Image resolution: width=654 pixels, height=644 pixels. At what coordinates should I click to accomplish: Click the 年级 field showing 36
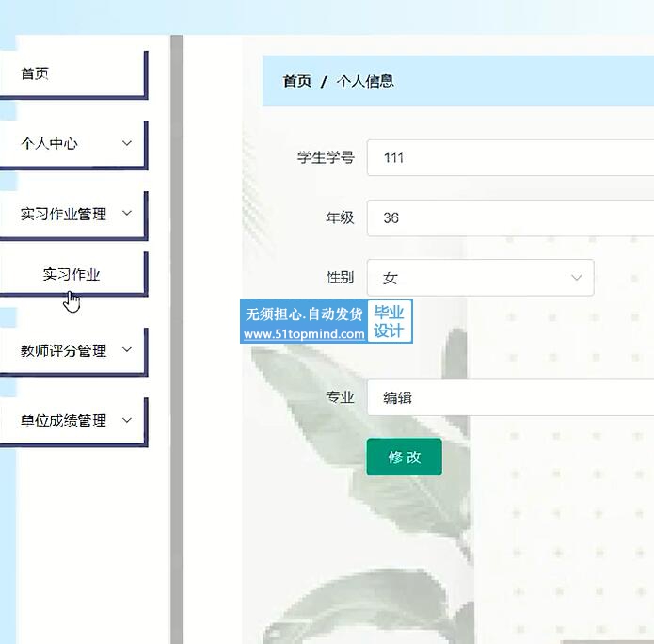(x=511, y=217)
